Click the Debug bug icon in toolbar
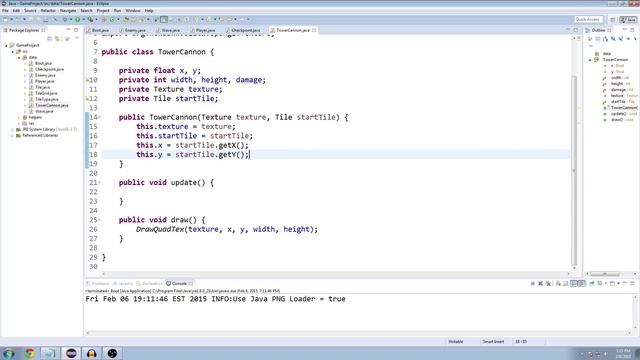 65,19
